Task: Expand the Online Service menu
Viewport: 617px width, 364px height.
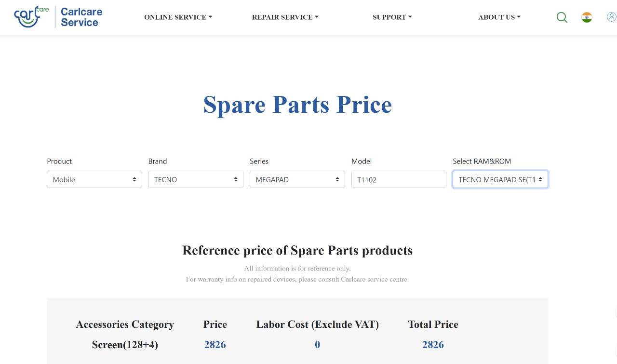Action: 178,17
